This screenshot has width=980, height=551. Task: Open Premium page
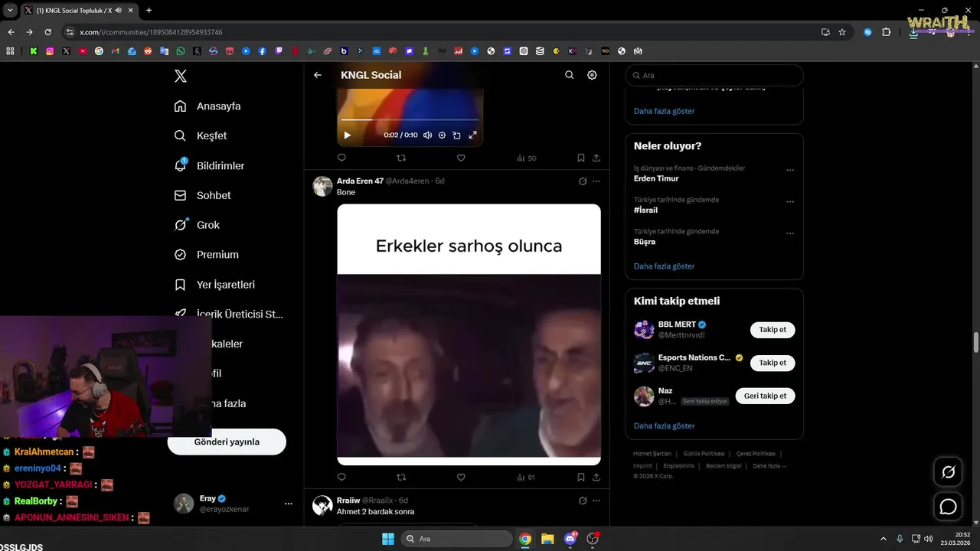click(x=207, y=255)
